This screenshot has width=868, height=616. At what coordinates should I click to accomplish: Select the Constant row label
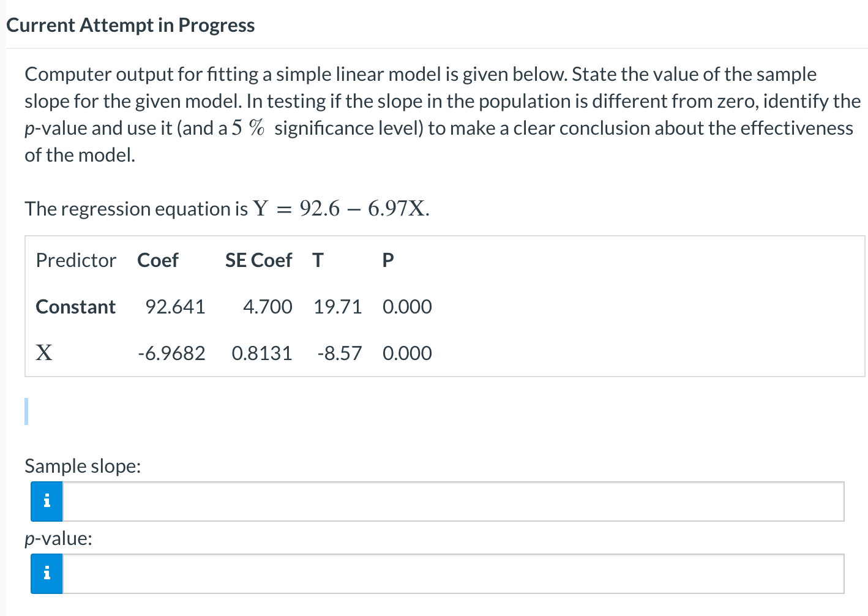[x=75, y=306]
